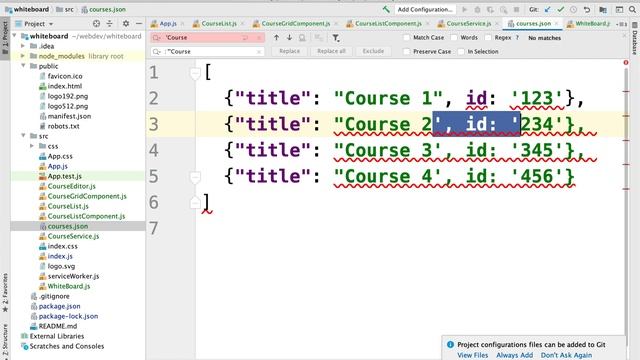Click the search filter funnel icon
Image resolution: width=640 pixels, height=360 pixels.
[x=336, y=38]
